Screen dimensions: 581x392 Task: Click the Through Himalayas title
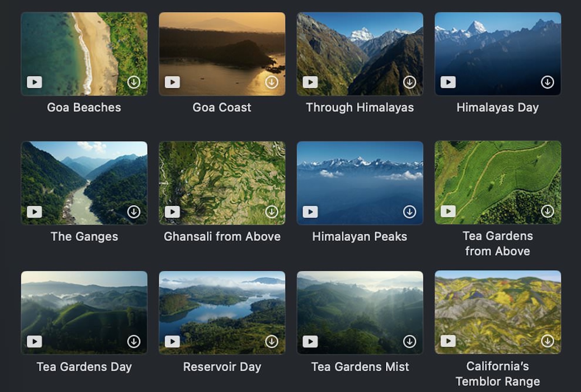[360, 107]
